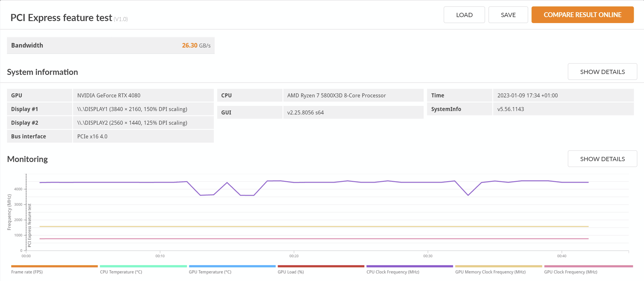
Task: Click GPU Clock Frequency (MHz) legend label
Action: click(571, 272)
